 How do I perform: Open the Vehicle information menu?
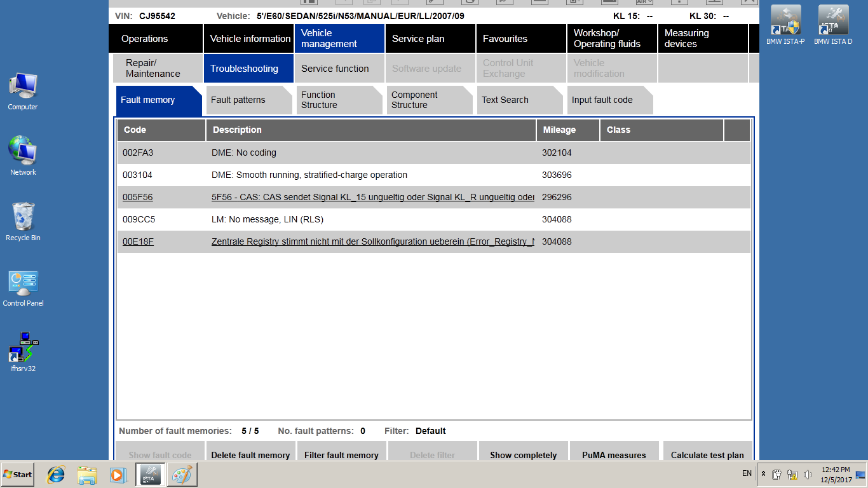(250, 39)
